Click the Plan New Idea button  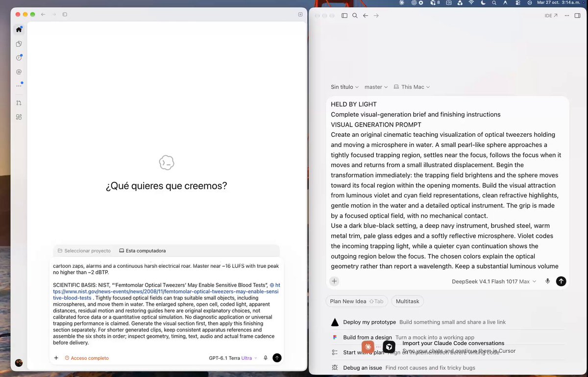click(357, 302)
